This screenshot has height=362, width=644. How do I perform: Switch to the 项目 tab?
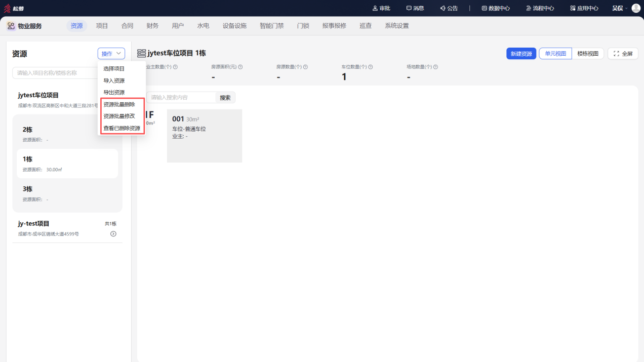click(x=102, y=26)
